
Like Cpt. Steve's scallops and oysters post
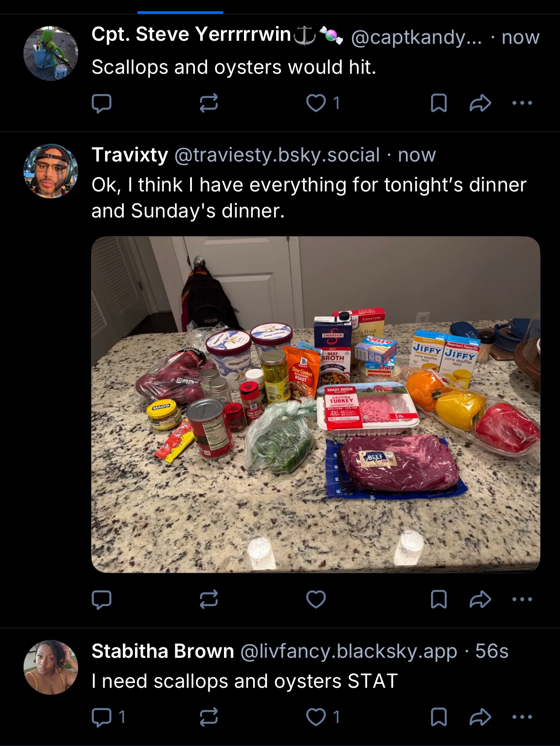pos(316,103)
